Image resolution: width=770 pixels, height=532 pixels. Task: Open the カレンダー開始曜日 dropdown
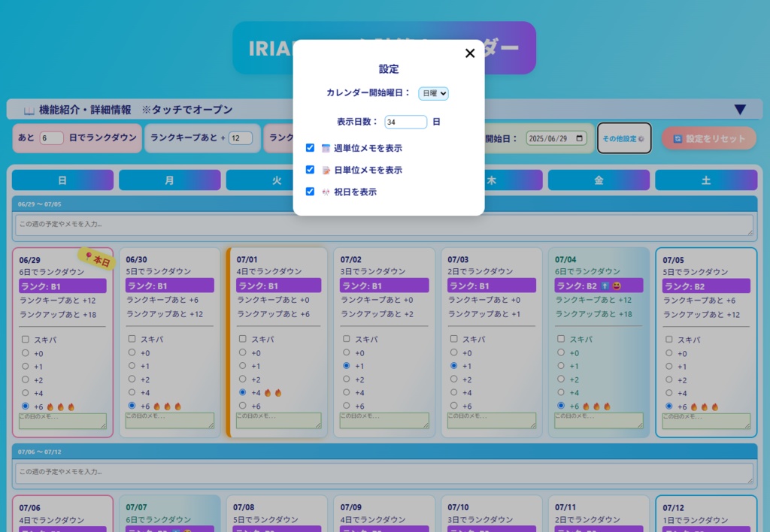click(x=433, y=93)
